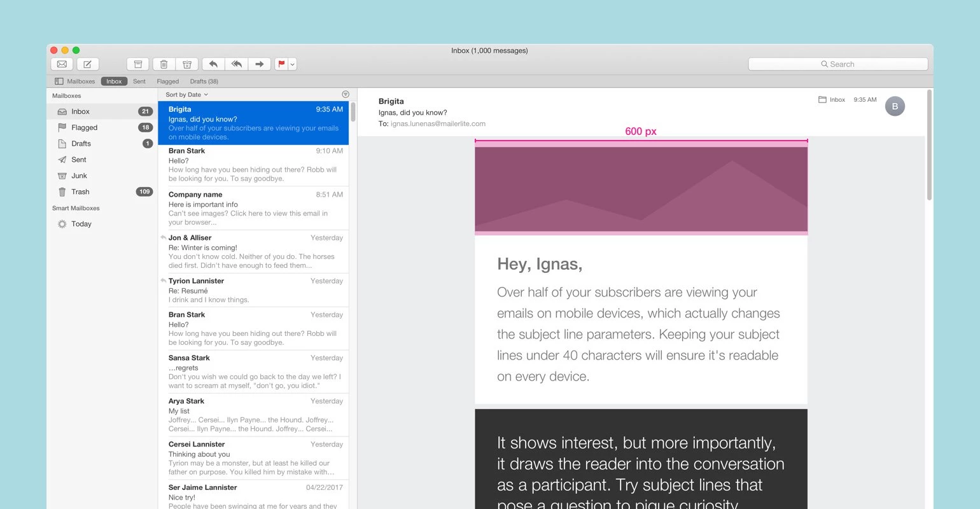Click inside the Search field
Screen dimensions: 980x509
tap(837, 64)
